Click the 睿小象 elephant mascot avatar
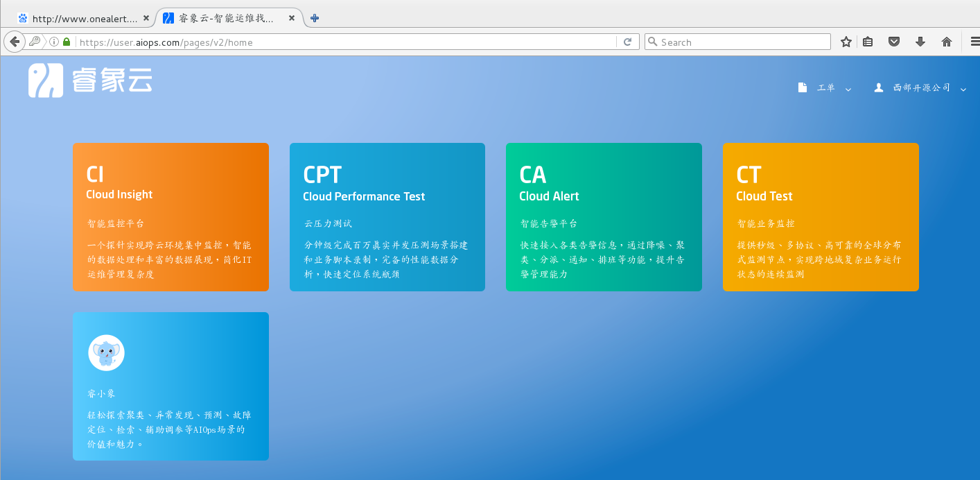This screenshot has width=980, height=480. tap(106, 352)
